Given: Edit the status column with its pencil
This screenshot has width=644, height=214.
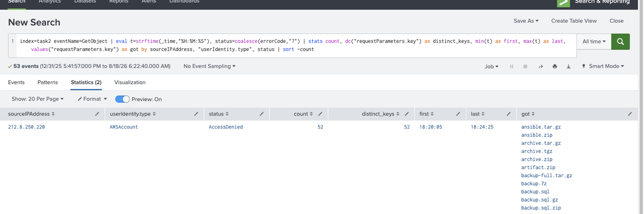Looking at the screenshot, I should point(261,114).
